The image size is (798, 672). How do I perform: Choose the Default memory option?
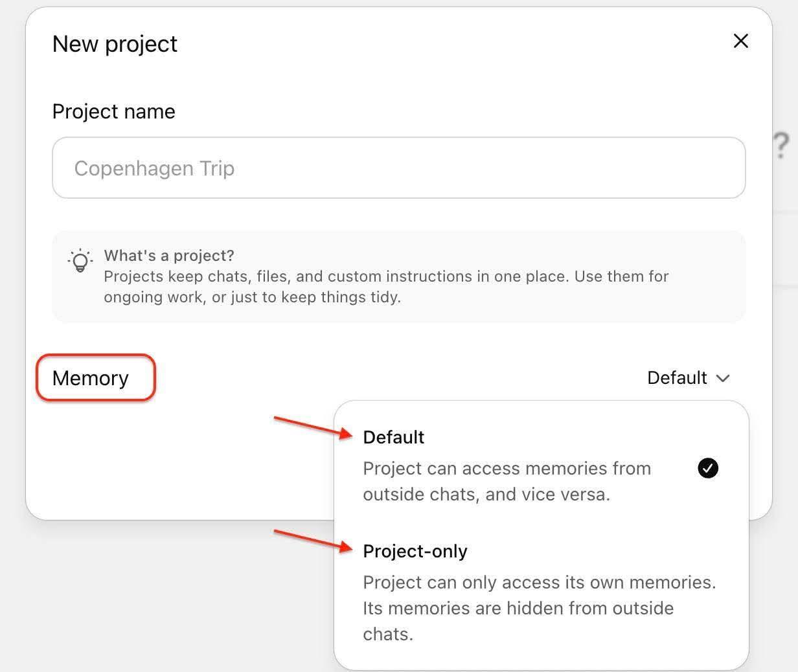(393, 437)
